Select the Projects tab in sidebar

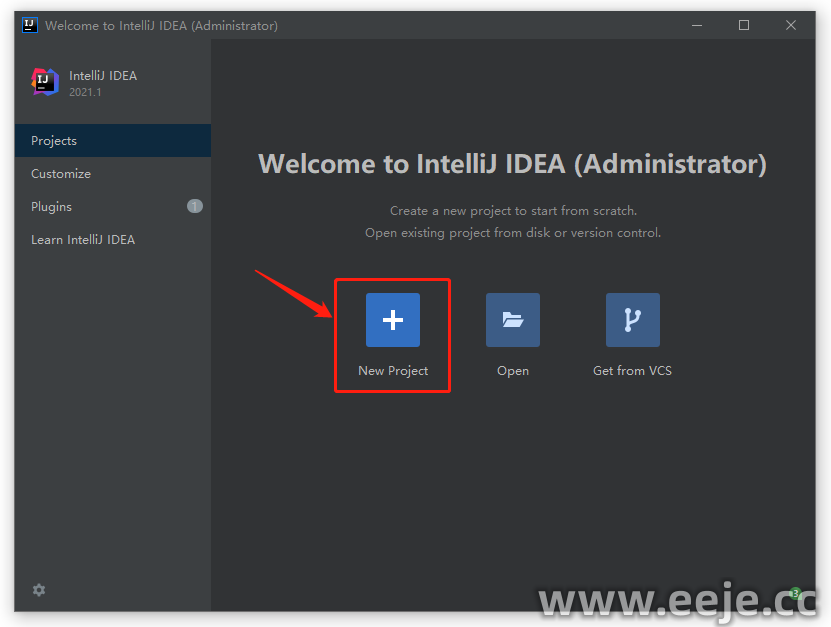click(54, 141)
